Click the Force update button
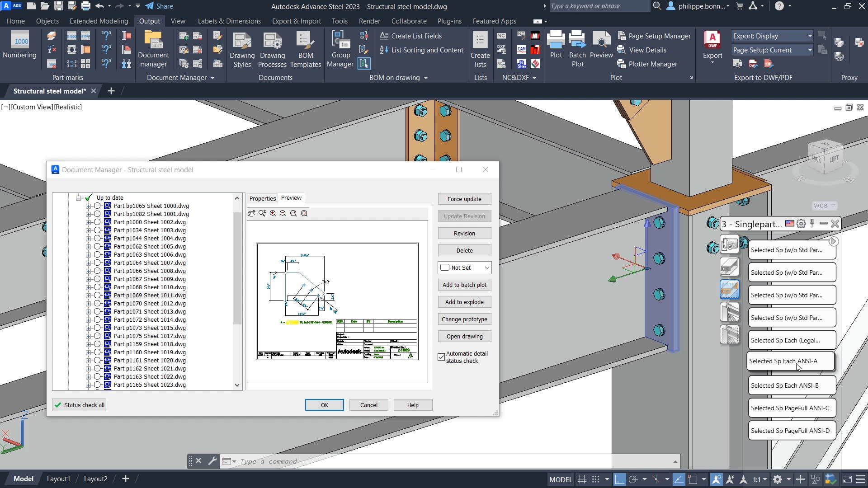The width and height of the screenshot is (868, 488). tap(464, 199)
